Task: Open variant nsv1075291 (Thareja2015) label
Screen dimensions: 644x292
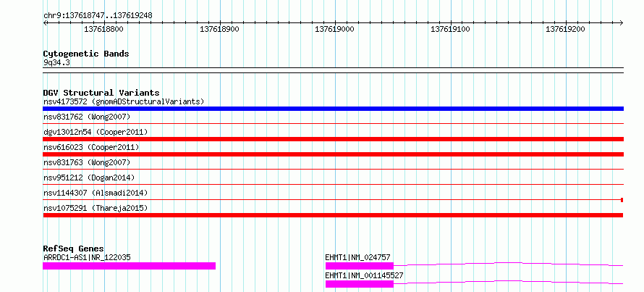Action: click(x=96, y=208)
